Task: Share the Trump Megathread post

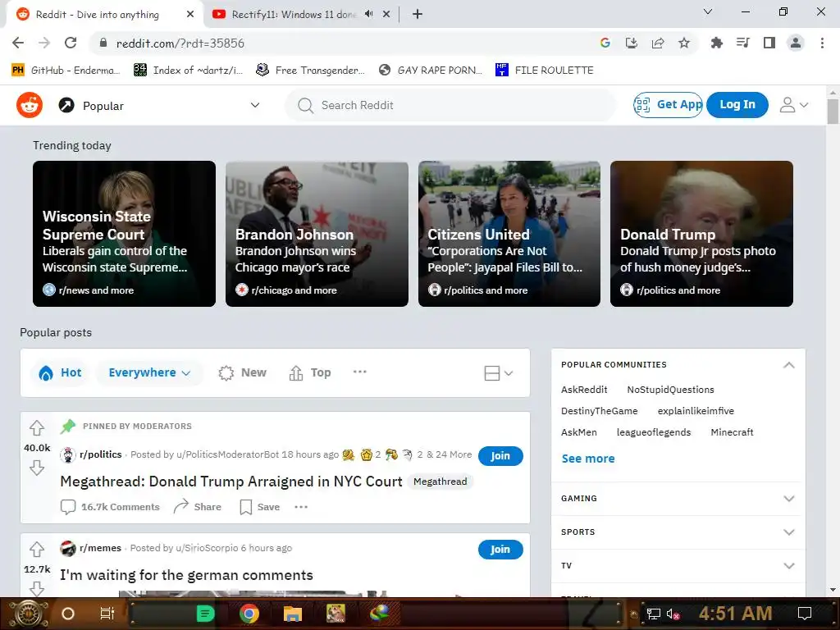Action: coord(197,507)
